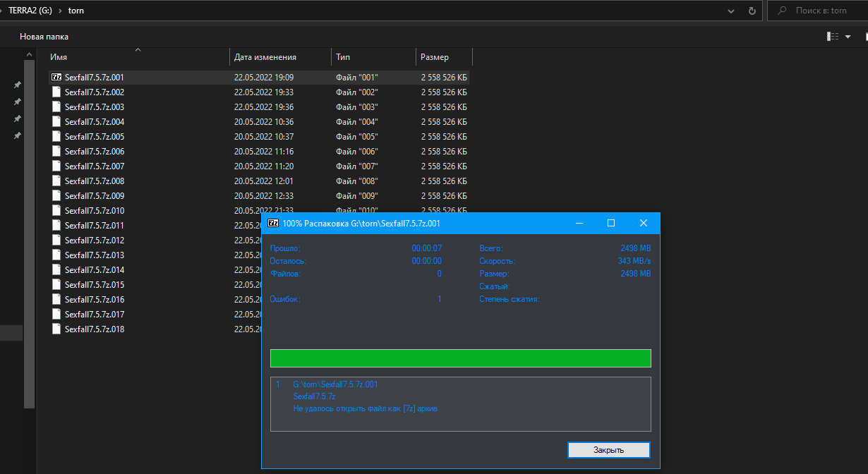The height and width of the screenshot is (474, 868).
Task: Click the 7-Zip icon in the dialog title bar
Action: [272, 223]
